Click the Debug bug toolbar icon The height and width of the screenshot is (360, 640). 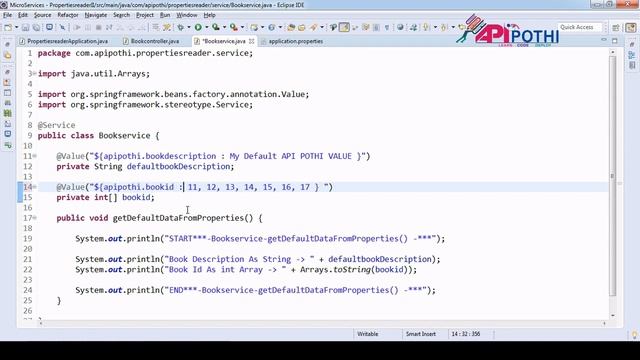click(x=180, y=27)
